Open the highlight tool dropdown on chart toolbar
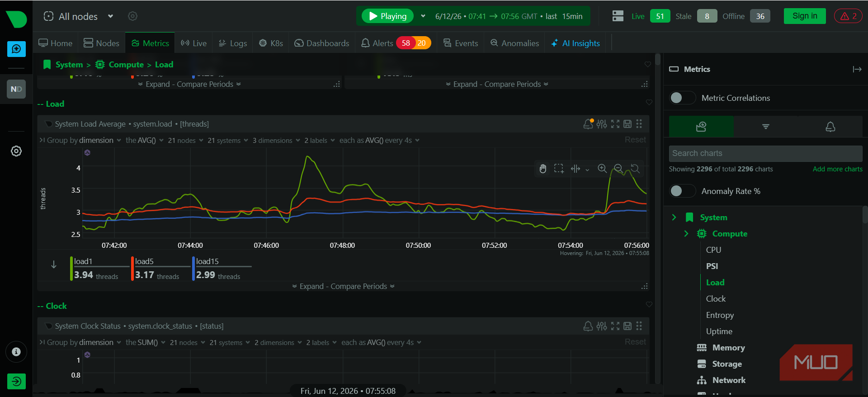Image resolution: width=868 pixels, height=397 pixels. [587, 170]
